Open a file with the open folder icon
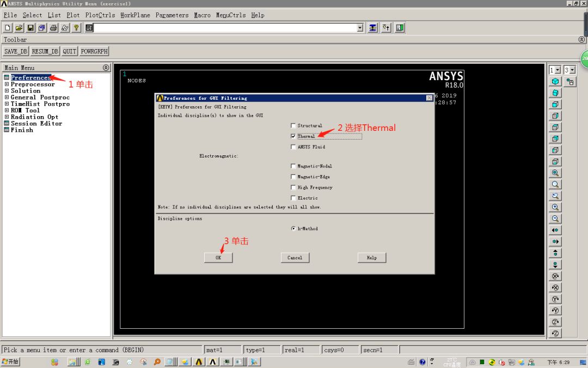This screenshot has height=368, width=588. [19, 27]
